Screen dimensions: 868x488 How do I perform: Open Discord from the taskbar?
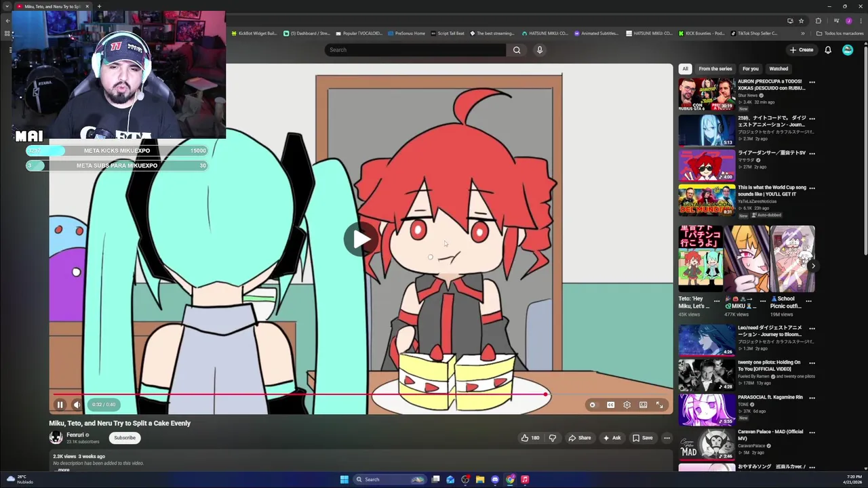(x=495, y=479)
